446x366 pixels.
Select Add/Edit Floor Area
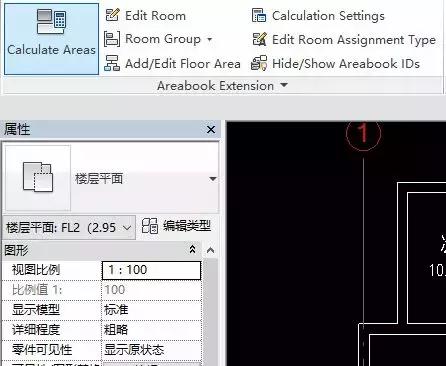click(172, 63)
